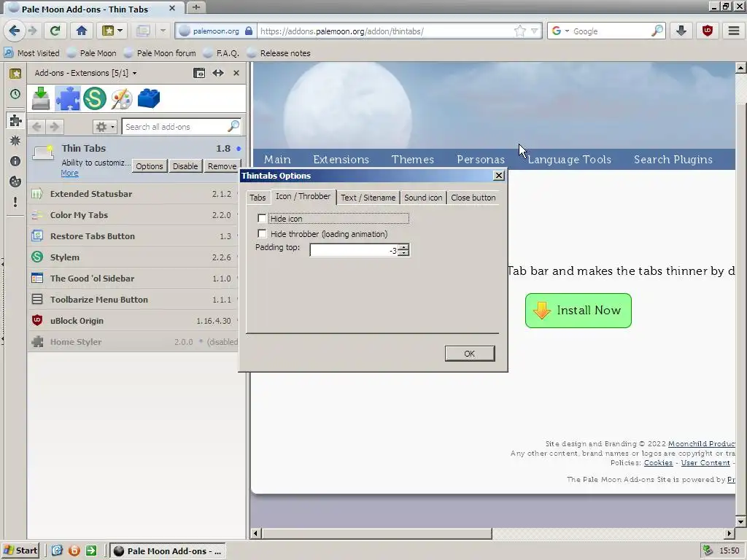Click Options for Thin Tabs
The image size is (747, 560).
point(149,166)
